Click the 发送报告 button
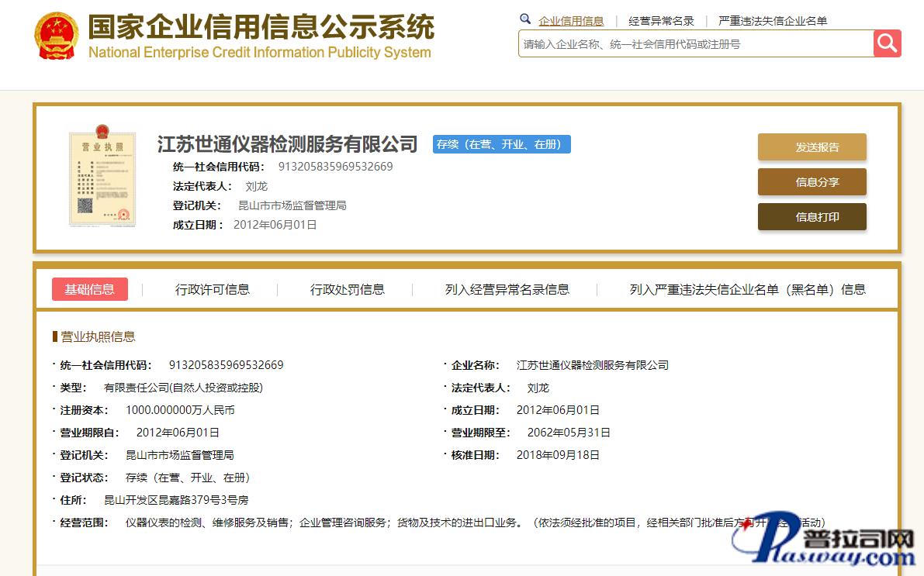The width and height of the screenshot is (924, 576). [x=812, y=147]
